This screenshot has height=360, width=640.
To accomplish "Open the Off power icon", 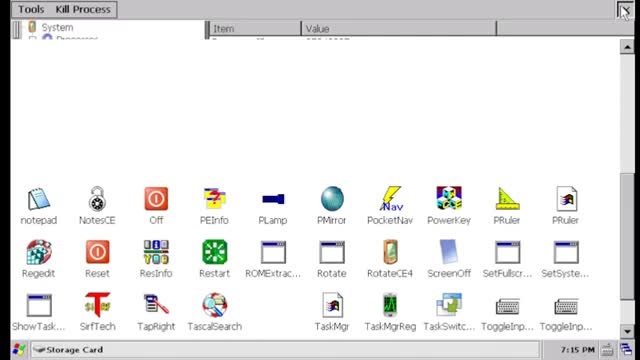I will click(156, 199).
